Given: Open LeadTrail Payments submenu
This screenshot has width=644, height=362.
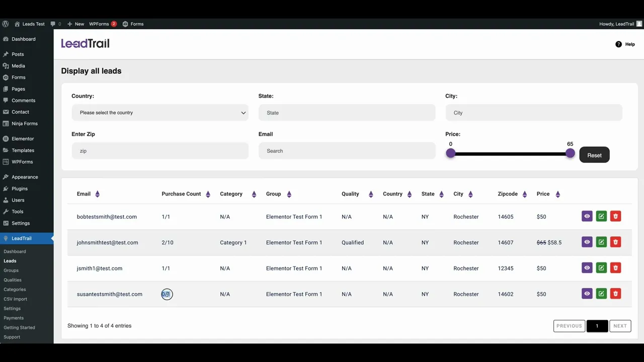Looking at the screenshot, I should pyautogui.click(x=14, y=318).
